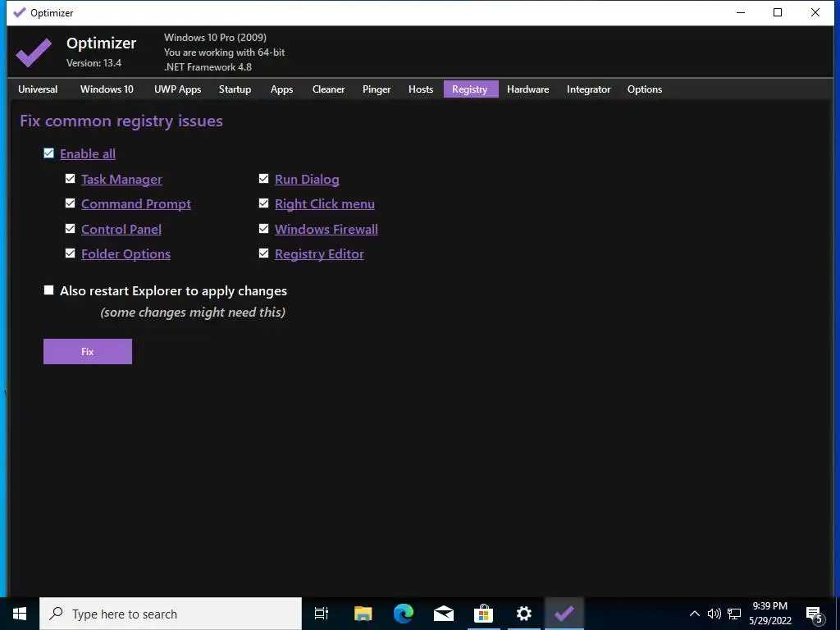
Task: Open the Pinger tab
Action: coord(377,89)
